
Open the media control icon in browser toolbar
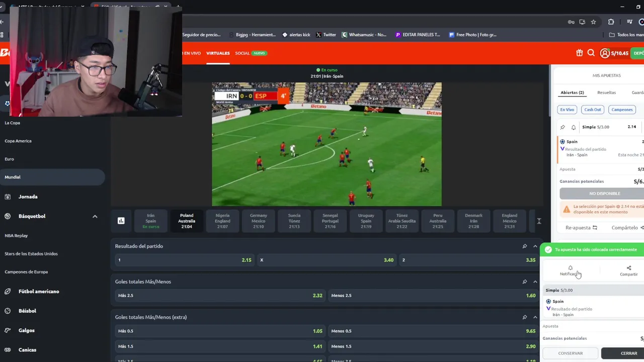click(x=629, y=22)
